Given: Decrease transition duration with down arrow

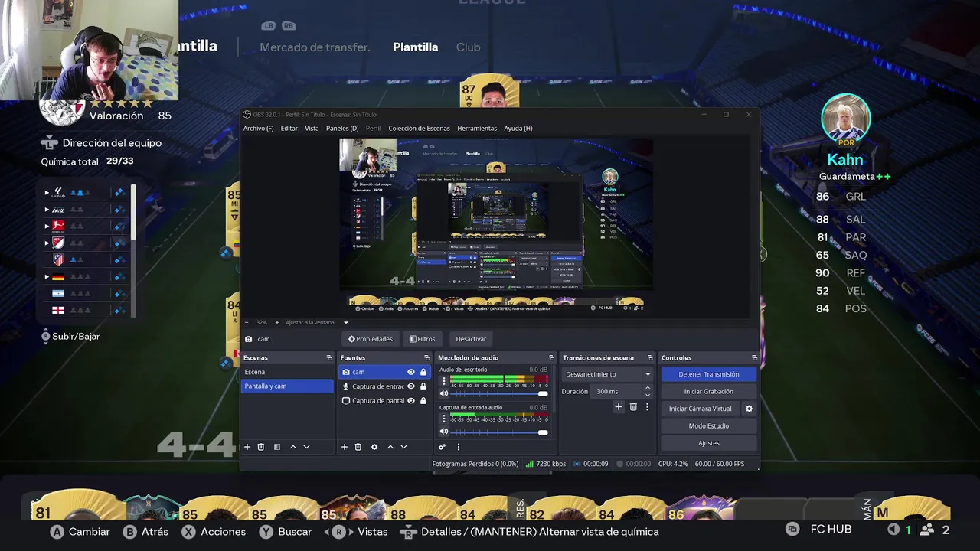Looking at the screenshot, I should point(647,395).
